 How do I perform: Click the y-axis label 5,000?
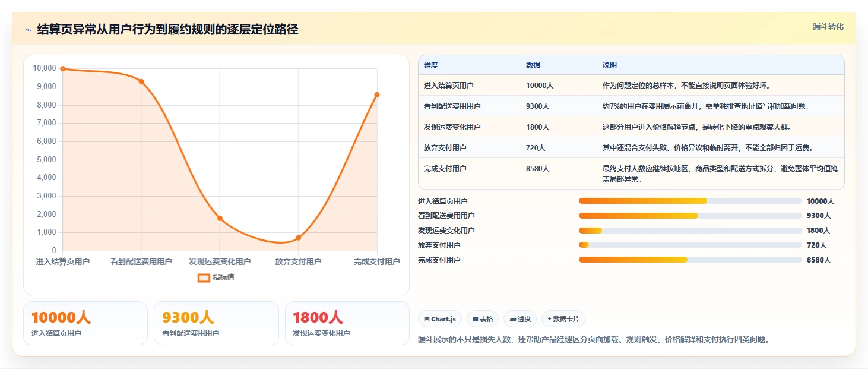[46, 160]
